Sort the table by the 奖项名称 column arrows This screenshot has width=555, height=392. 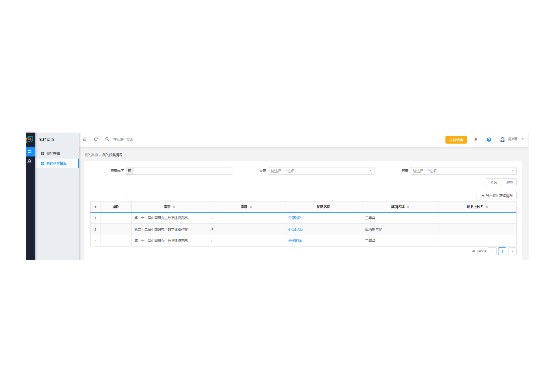[408, 207]
